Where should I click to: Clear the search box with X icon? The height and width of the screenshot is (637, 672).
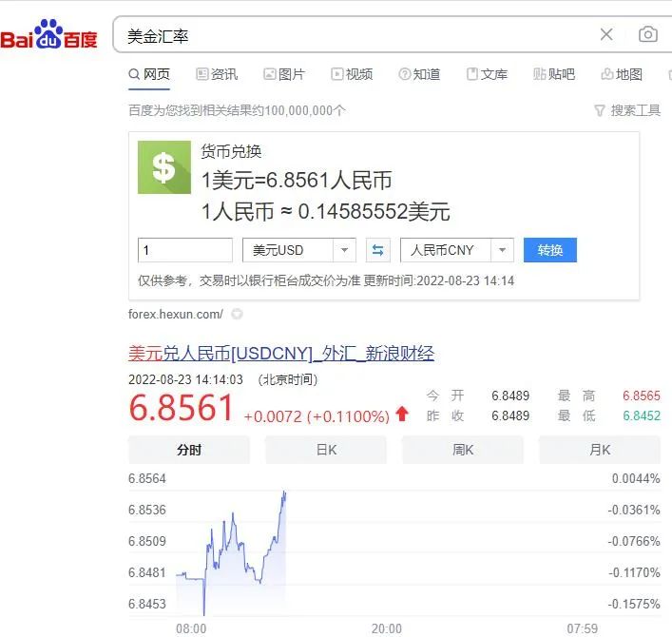[x=606, y=34]
